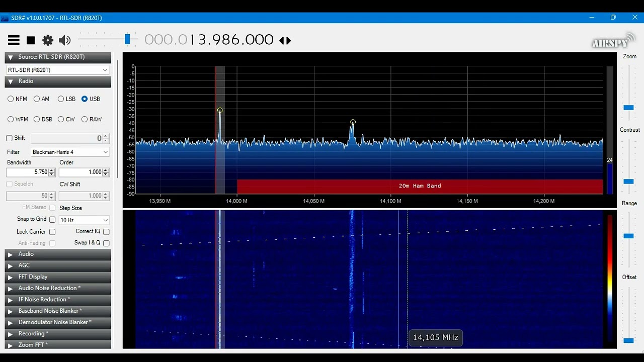Expand the Demodulator Noise Blanker panel
Screen dimensions: 644x362
coord(58,322)
